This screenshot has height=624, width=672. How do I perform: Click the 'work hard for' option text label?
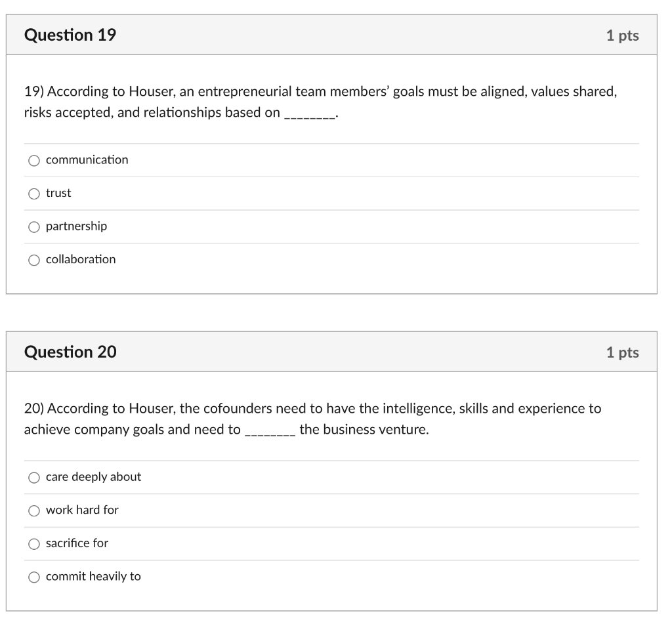click(x=81, y=510)
